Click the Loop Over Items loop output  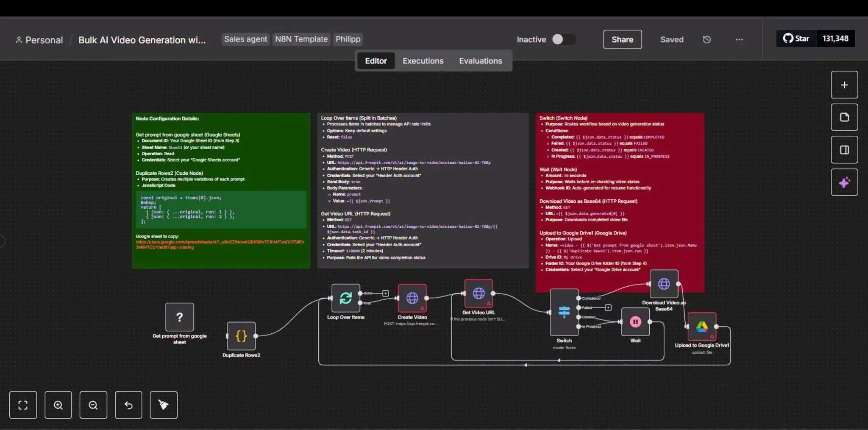coord(360,303)
